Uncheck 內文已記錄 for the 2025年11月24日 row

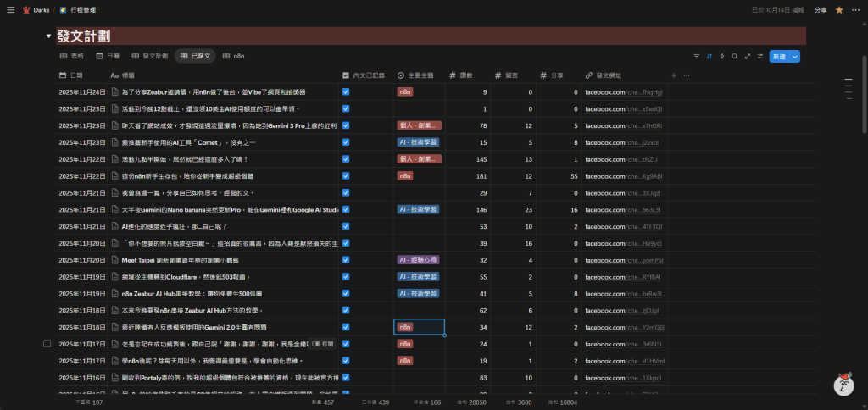coord(345,91)
